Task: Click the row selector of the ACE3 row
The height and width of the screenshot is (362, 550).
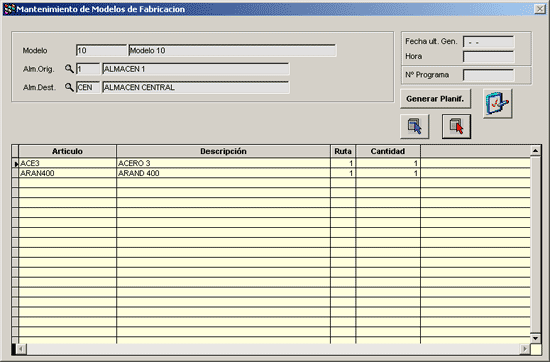Action: tap(15, 163)
